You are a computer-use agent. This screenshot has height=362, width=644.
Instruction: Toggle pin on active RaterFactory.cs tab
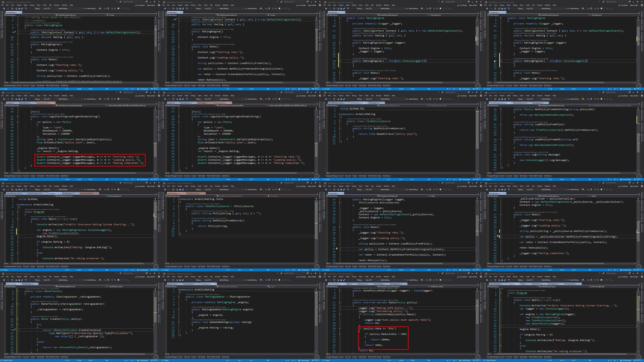pos(19,284)
